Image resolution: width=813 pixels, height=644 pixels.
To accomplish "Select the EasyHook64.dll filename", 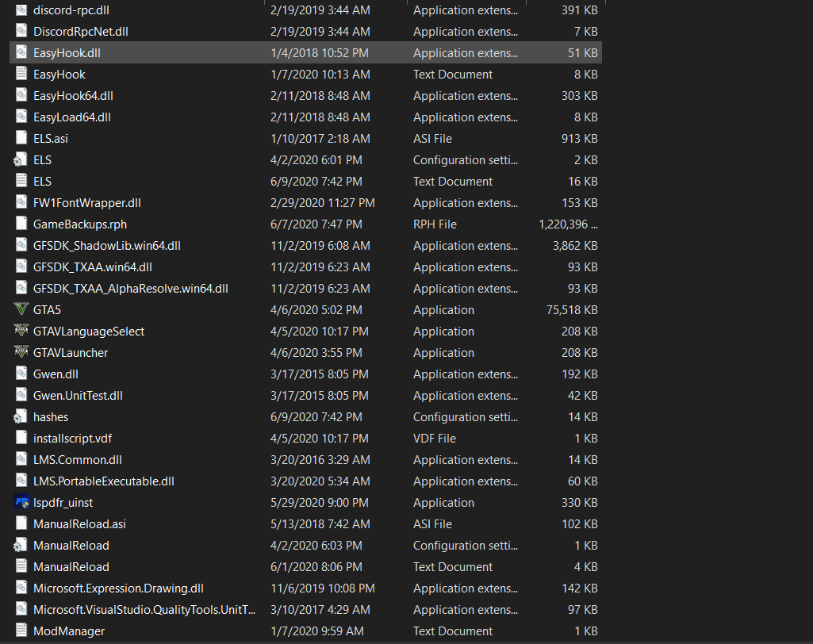I will pyautogui.click(x=73, y=96).
